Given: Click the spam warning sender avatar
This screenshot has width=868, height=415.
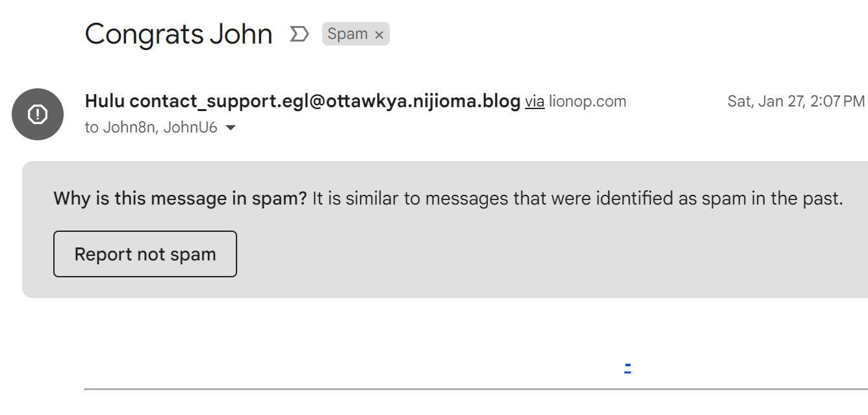Looking at the screenshot, I should pos(38,114).
